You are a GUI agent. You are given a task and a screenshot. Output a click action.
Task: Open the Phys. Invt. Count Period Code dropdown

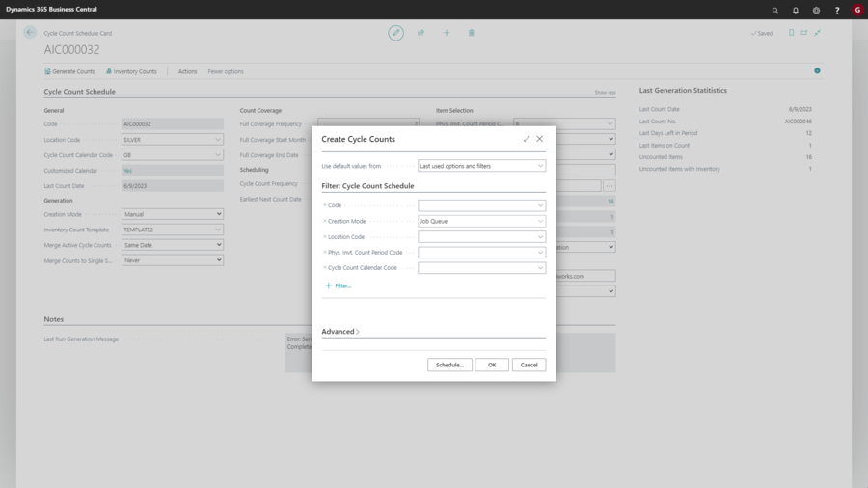[540, 253]
